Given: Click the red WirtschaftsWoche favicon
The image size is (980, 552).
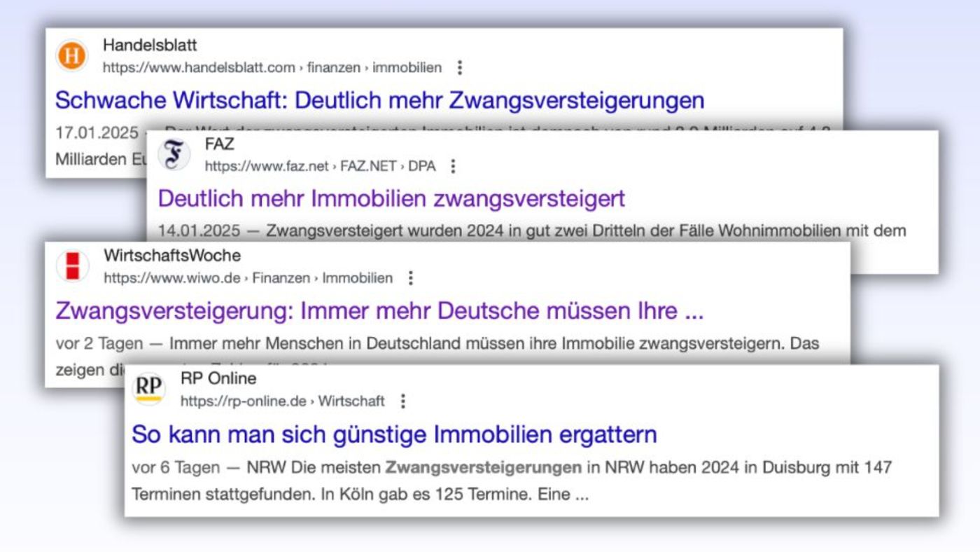Looking at the screenshot, I should [73, 266].
